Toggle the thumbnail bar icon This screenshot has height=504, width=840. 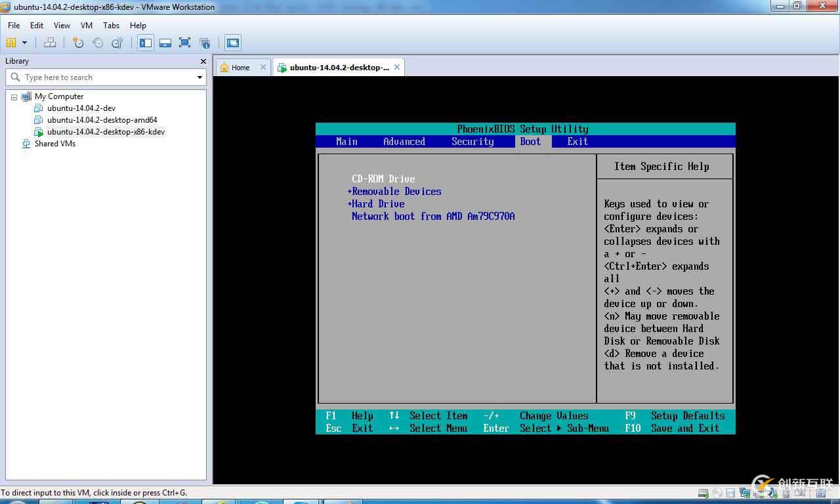[165, 43]
